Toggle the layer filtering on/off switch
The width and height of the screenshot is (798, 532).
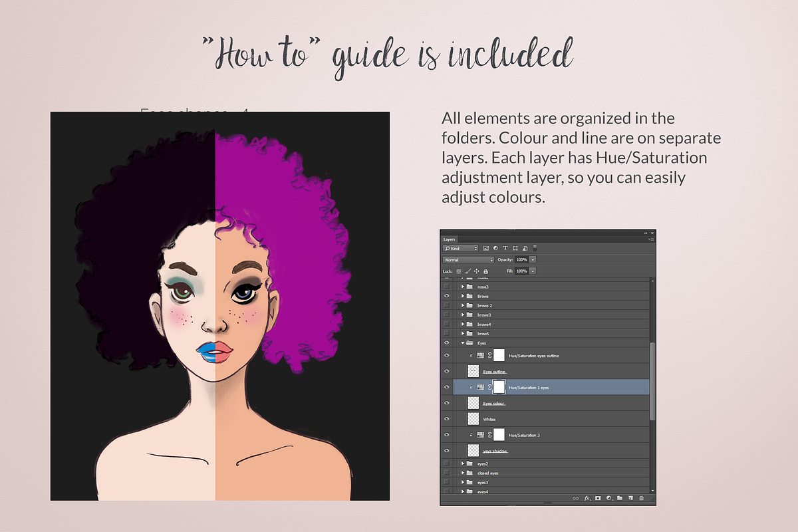(x=535, y=248)
